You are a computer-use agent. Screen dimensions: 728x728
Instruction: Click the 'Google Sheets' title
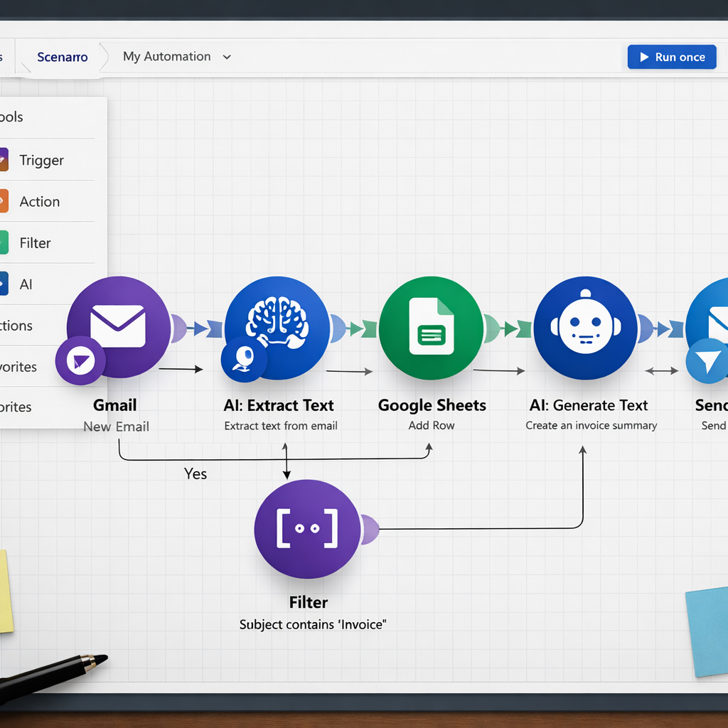tap(432, 406)
